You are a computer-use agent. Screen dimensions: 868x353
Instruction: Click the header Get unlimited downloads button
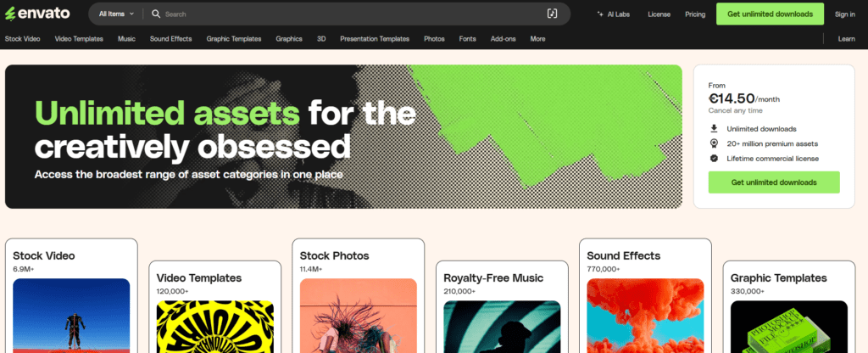(770, 14)
